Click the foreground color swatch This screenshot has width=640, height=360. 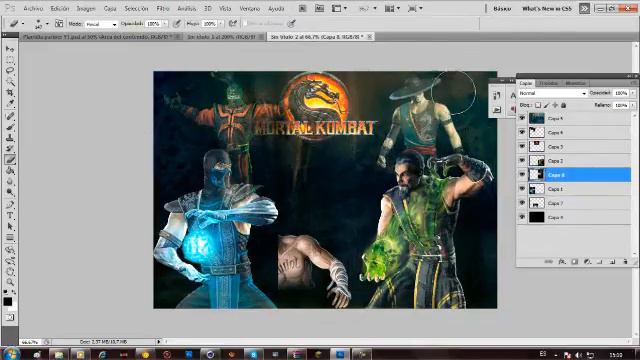click(x=8, y=302)
